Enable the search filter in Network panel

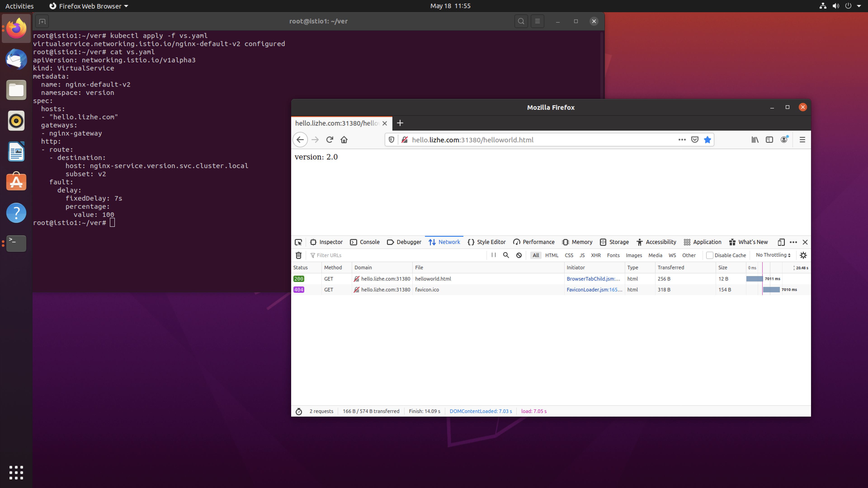[505, 255]
